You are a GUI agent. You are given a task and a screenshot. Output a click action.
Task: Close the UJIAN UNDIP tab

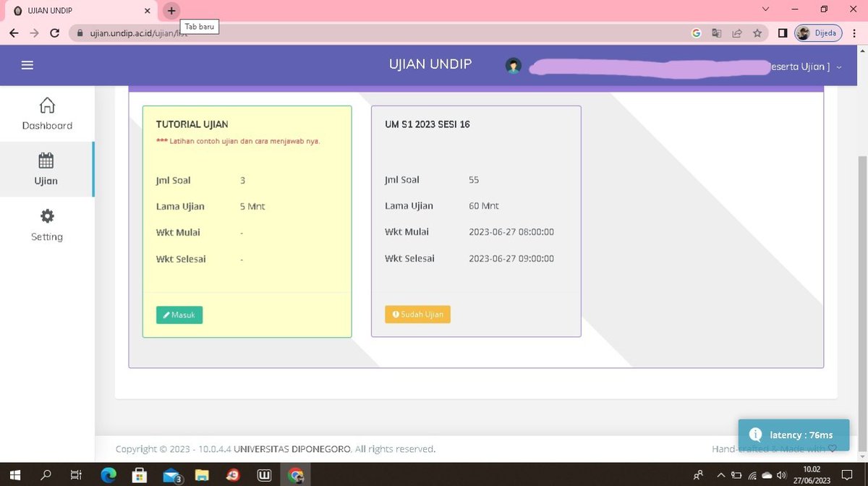(147, 11)
